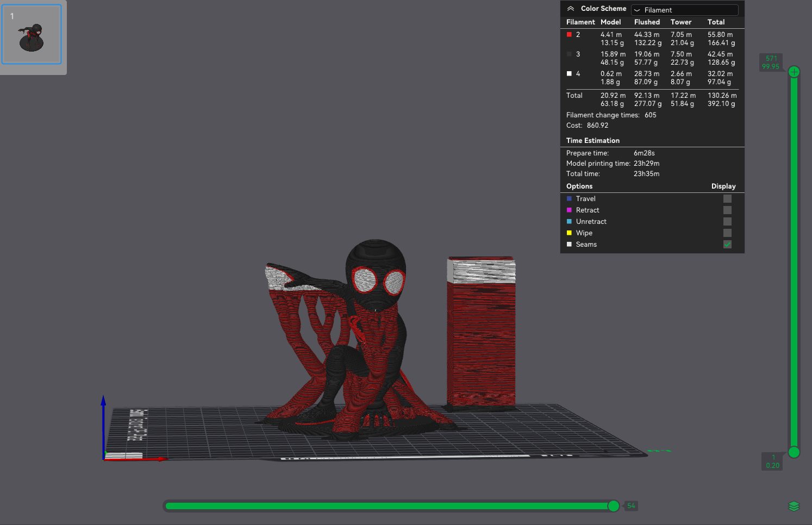Click the white filament 4 color swatch

click(x=569, y=73)
